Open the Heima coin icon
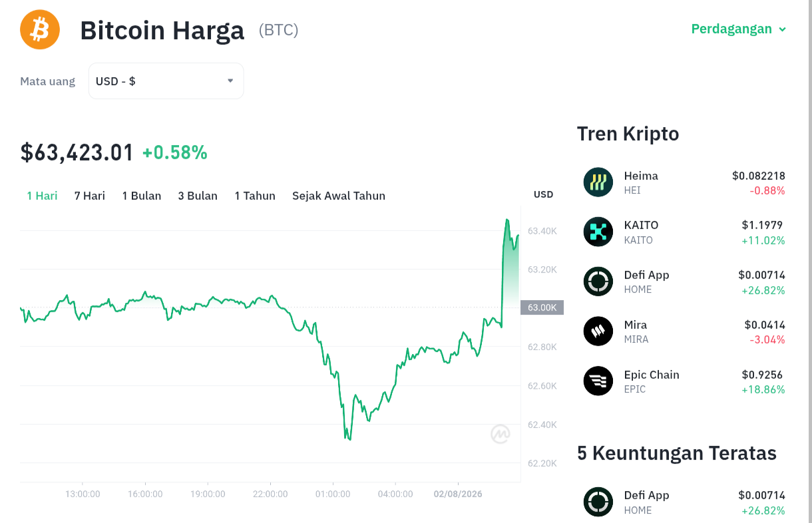812x523 pixels. [x=598, y=182]
